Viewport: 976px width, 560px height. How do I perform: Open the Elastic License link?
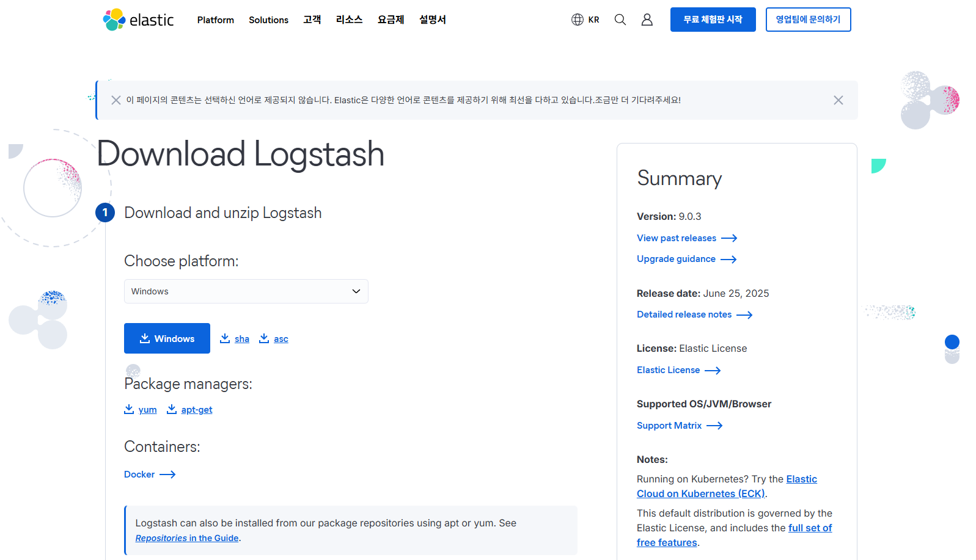click(x=668, y=370)
